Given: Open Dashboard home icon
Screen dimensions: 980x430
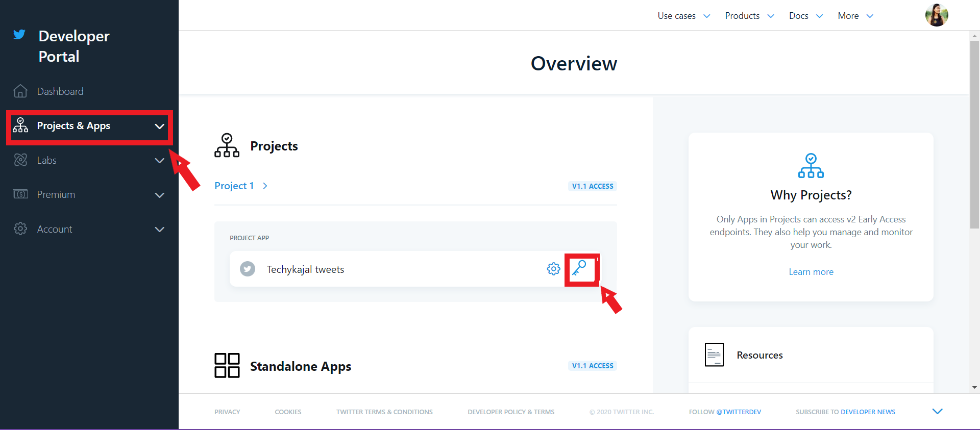Looking at the screenshot, I should [x=20, y=91].
